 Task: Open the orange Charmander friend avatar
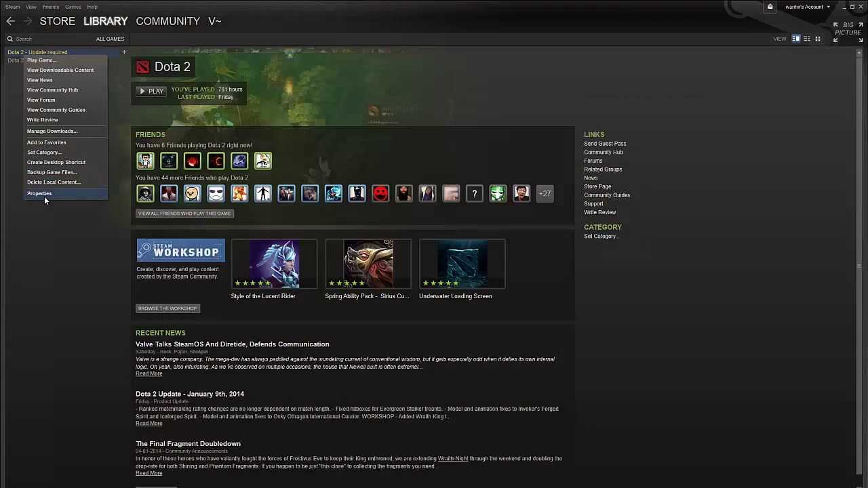239,194
